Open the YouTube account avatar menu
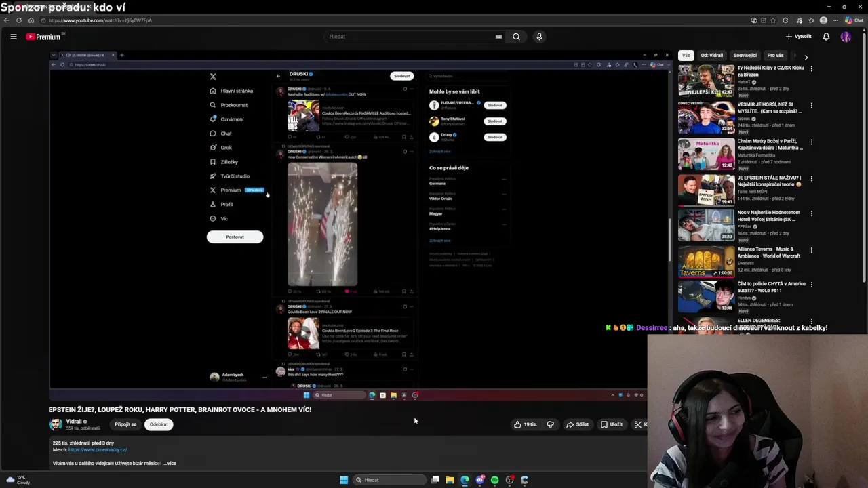The image size is (868, 488). coord(846,37)
